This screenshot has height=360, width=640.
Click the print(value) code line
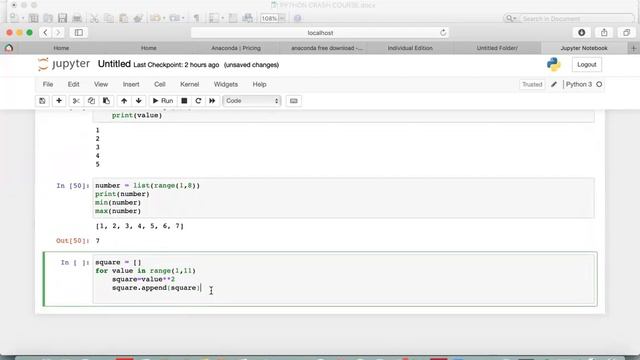137,116
